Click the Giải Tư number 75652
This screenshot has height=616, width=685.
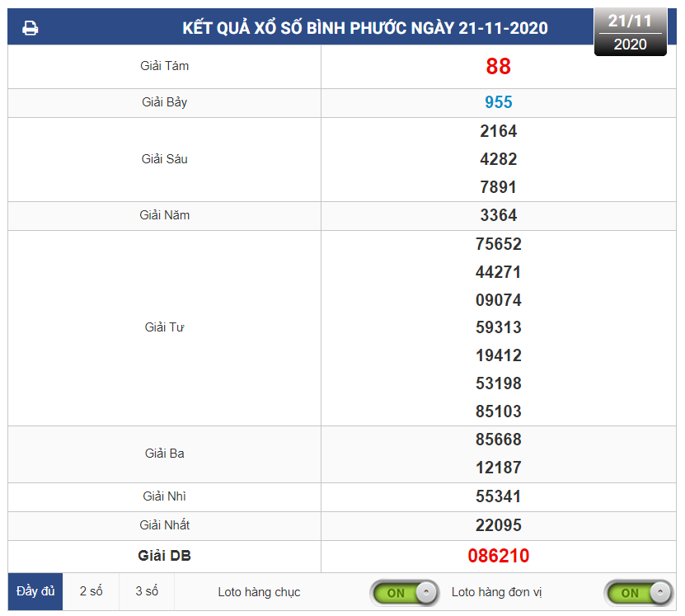point(498,244)
